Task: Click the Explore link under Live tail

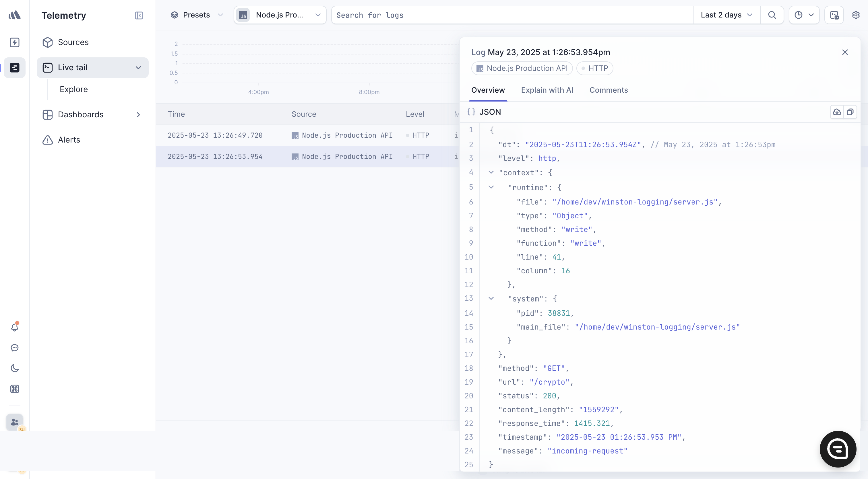Action: (74, 89)
